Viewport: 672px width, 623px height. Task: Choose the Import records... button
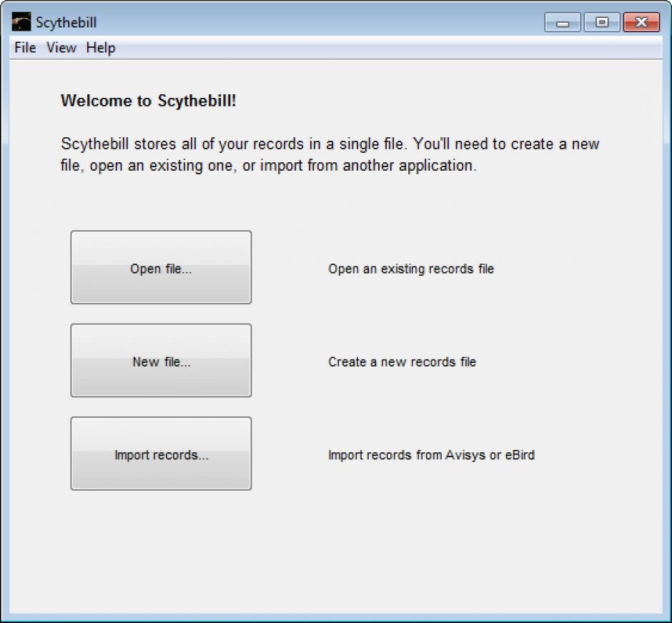(x=161, y=454)
